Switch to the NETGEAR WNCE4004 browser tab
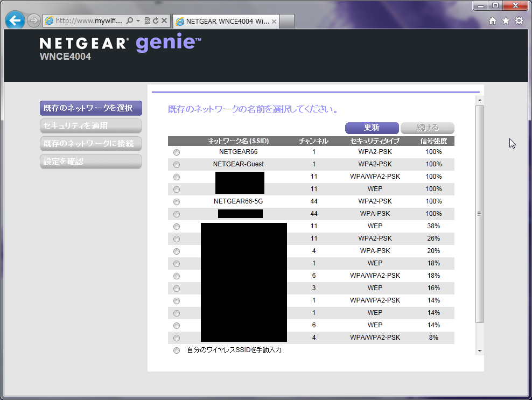The width and height of the screenshot is (532, 400). click(x=226, y=22)
